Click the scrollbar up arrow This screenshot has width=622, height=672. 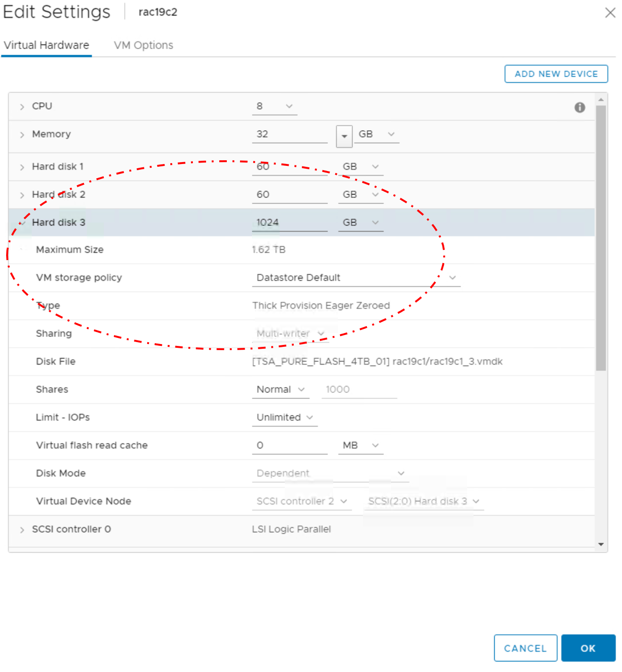[x=601, y=100]
